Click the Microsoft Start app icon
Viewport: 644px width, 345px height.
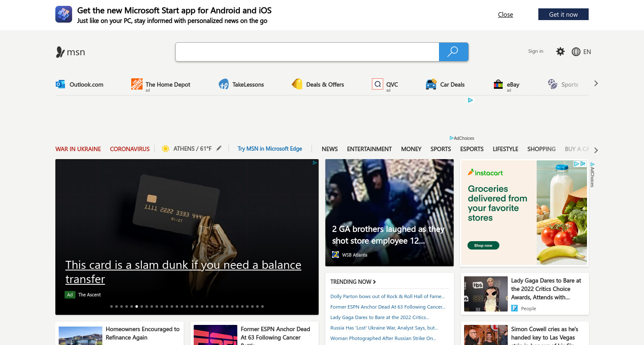pyautogui.click(x=64, y=14)
